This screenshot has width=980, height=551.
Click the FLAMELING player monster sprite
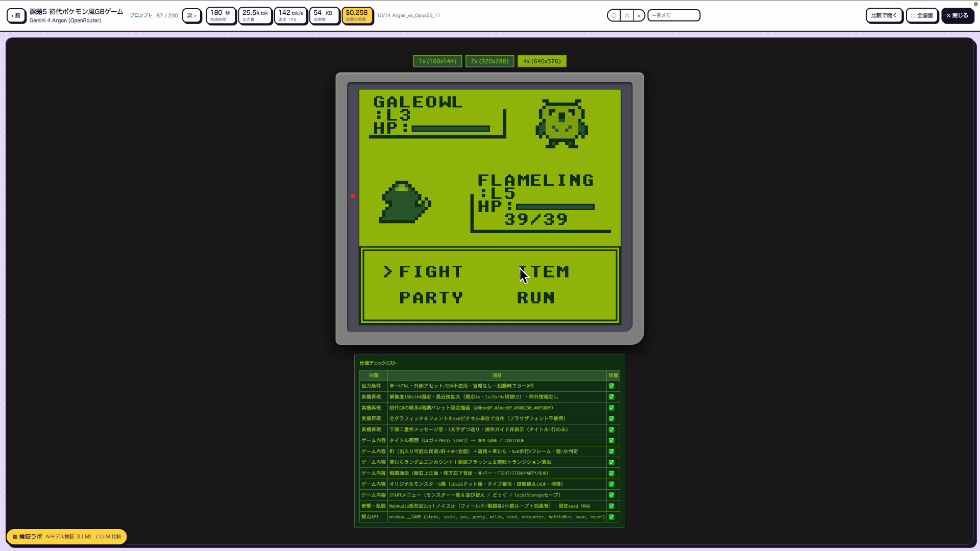point(405,202)
